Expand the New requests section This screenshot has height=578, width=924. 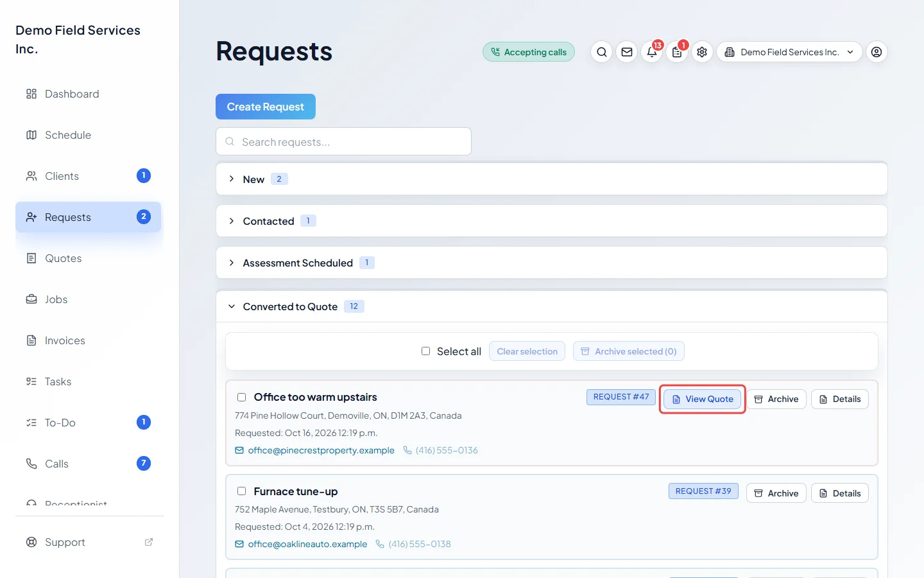point(552,179)
